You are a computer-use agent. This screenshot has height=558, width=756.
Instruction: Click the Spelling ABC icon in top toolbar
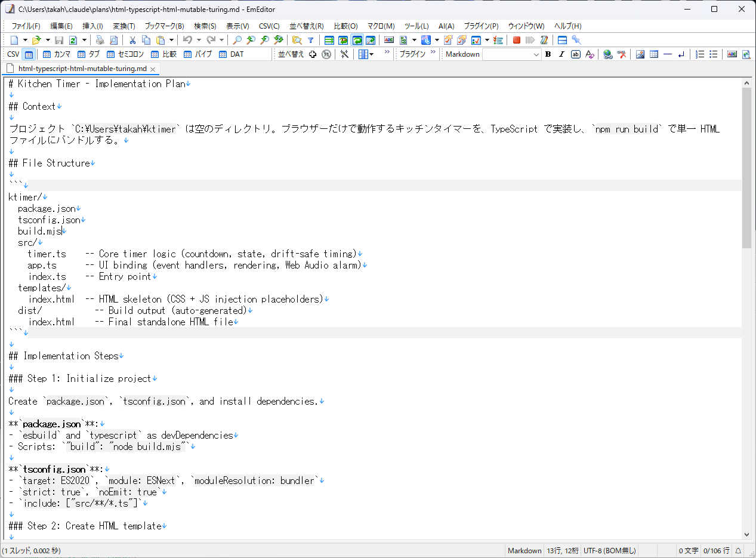(x=389, y=40)
